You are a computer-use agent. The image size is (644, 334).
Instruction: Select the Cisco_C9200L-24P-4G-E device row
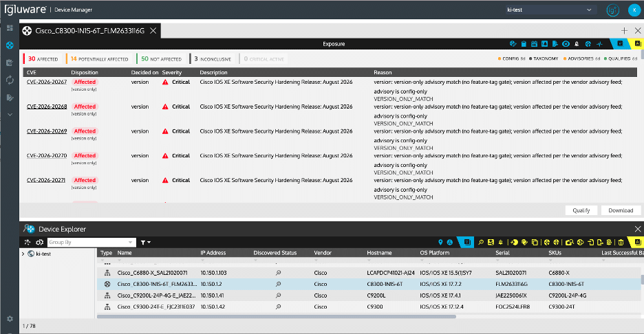[369, 296]
